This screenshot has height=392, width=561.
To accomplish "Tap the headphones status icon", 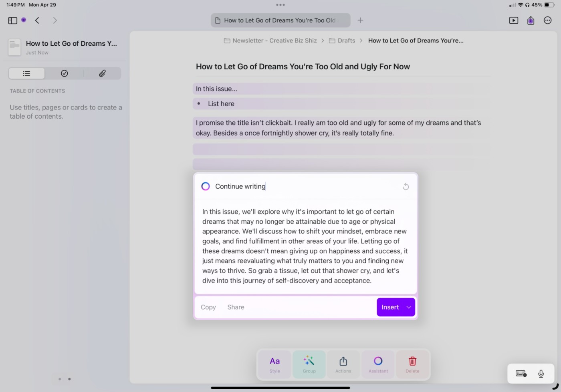I will tap(527, 5).
